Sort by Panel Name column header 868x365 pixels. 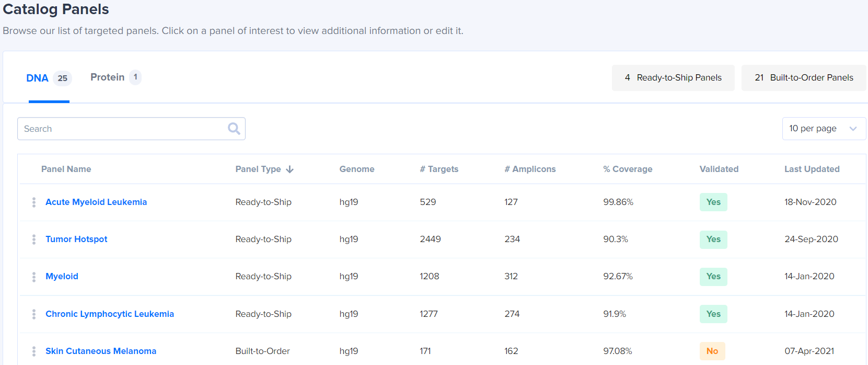(66, 169)
